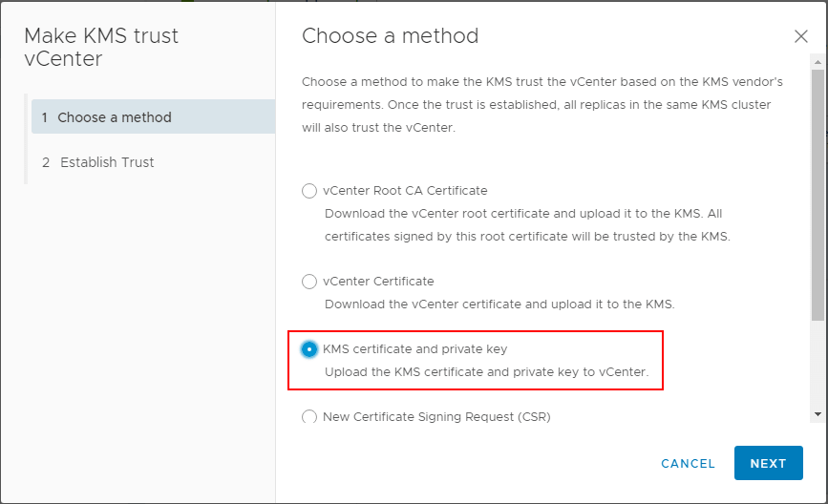The image size is (828, 504).
Task: Click the scrollbar up arrow
Action: [x=817, y=62]
